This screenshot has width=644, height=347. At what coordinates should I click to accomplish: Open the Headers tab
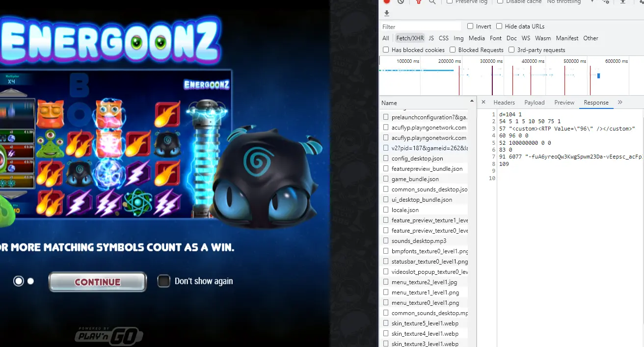click(504, 102)
